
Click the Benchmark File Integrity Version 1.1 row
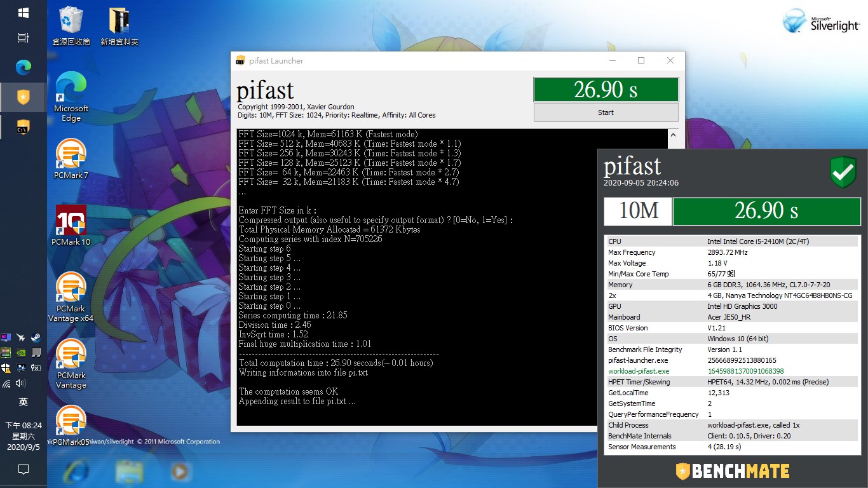(732, 349)
